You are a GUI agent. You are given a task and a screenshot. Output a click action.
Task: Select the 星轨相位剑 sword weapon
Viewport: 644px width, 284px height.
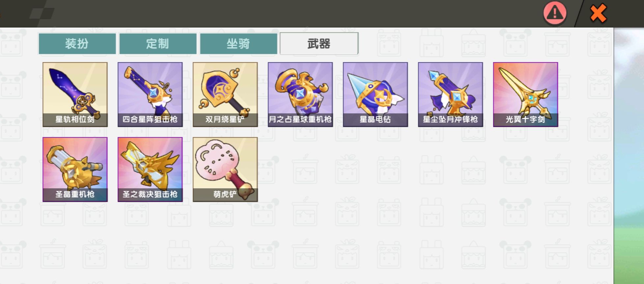[75, 94]
